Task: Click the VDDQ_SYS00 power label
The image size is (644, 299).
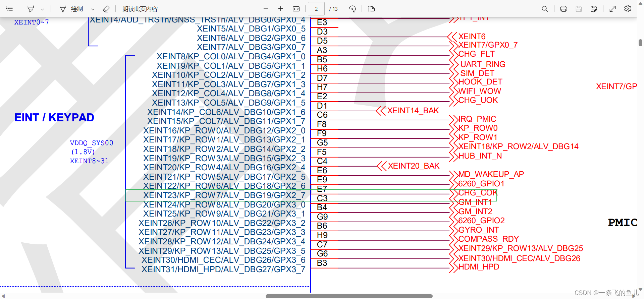Action: click(x=92, y=143)
